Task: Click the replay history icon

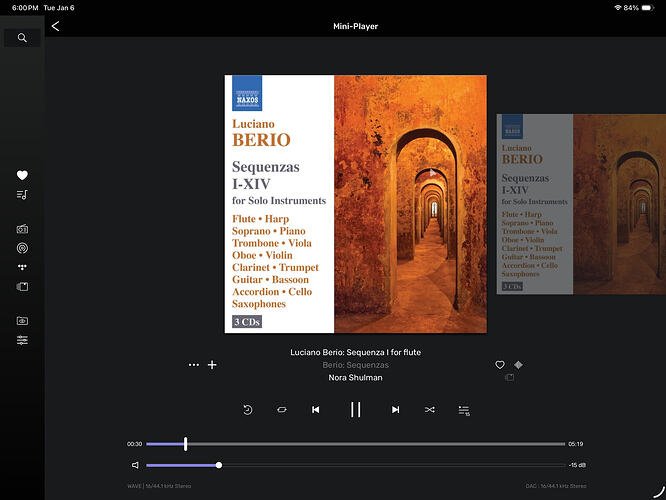Action: tap(248, 410)
